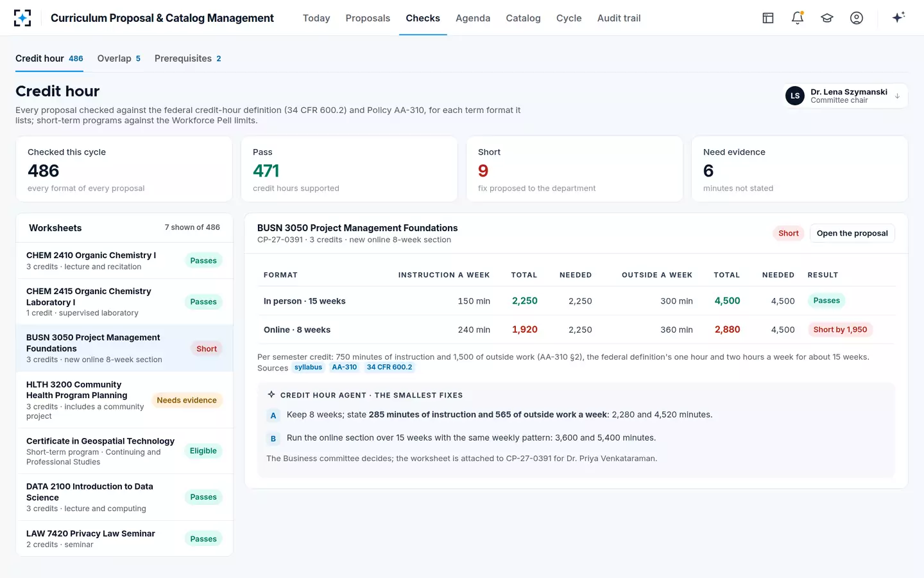Select the Checks tab
The height and width of the screenshot is (578, 924).
[423, 18]
